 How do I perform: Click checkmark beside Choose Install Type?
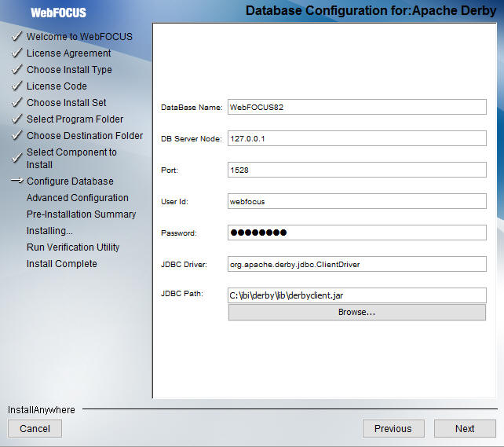(x=16, y=69)
